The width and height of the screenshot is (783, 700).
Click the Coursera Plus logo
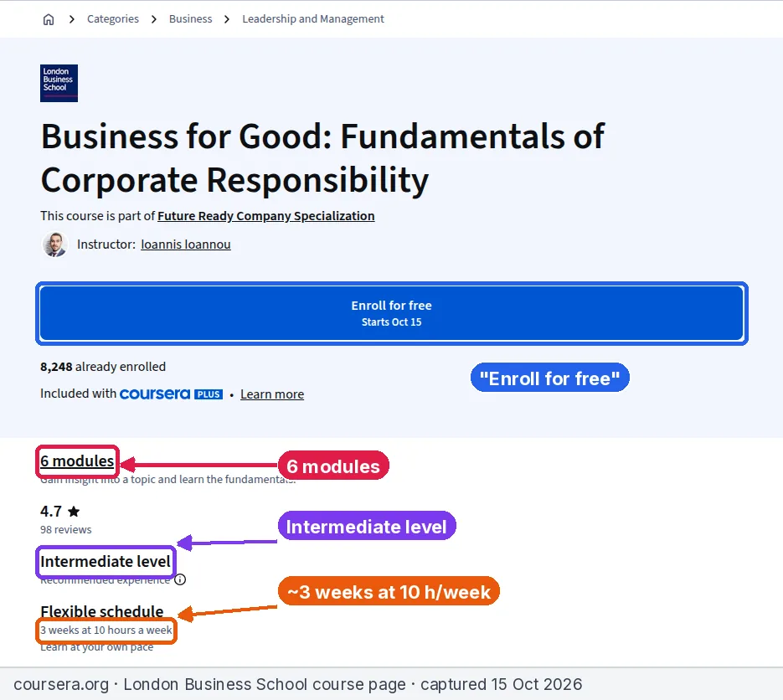(x=172, y=394)
